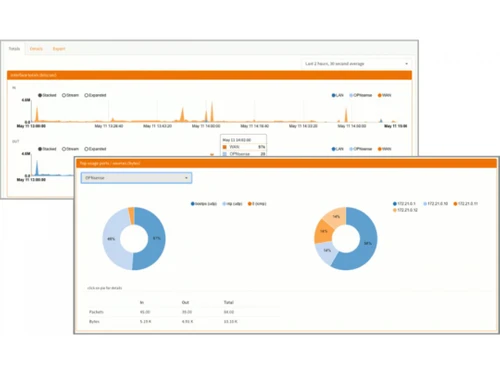Open the Export tab

(59, 49)
